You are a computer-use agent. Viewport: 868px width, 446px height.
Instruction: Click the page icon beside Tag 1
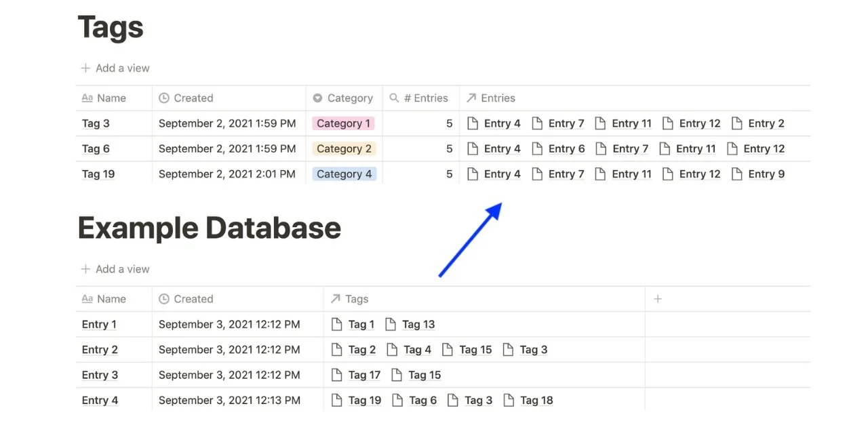(337, 324)
